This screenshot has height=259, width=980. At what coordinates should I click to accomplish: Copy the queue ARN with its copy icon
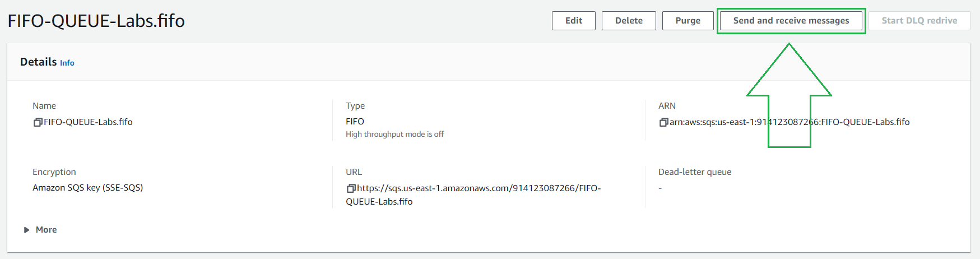point(663,122)
